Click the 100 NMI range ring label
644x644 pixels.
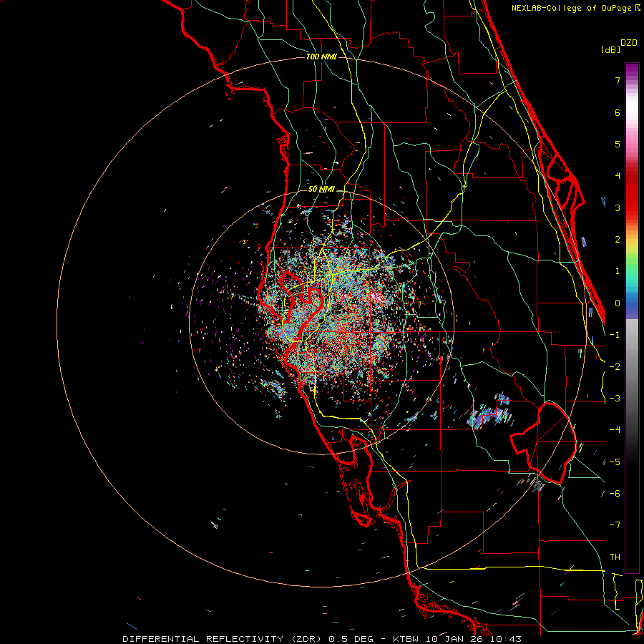(x=321, y=57)
